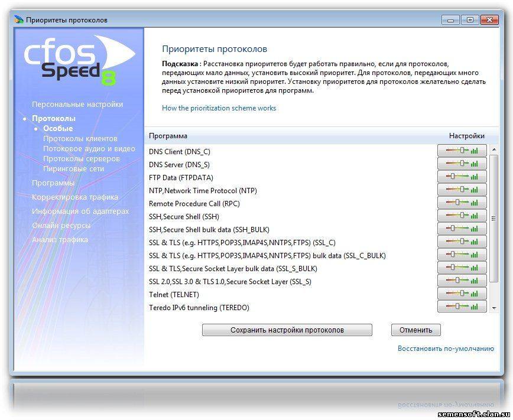The image size is (513, 420).
Task: Go to Пиринговые сети sub-item
Action: (73, 169)
